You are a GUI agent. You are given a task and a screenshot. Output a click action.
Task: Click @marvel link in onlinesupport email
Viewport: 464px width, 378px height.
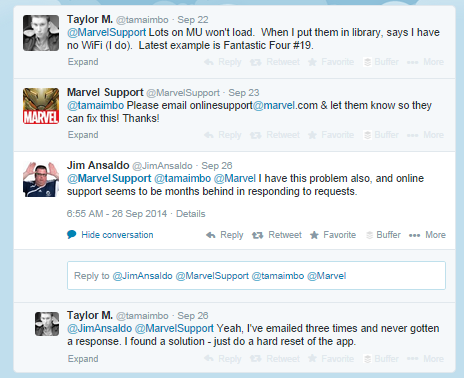click(x=274, y=105)
